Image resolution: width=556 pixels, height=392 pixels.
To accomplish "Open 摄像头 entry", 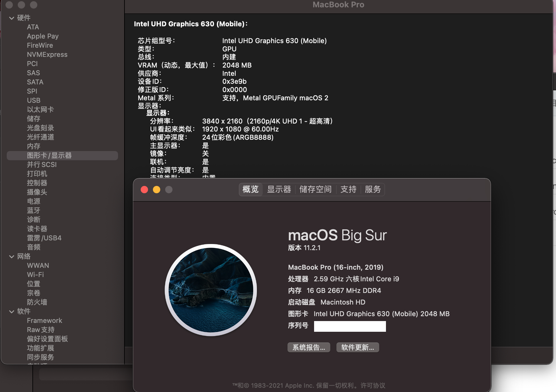I will tap(37, 192).
